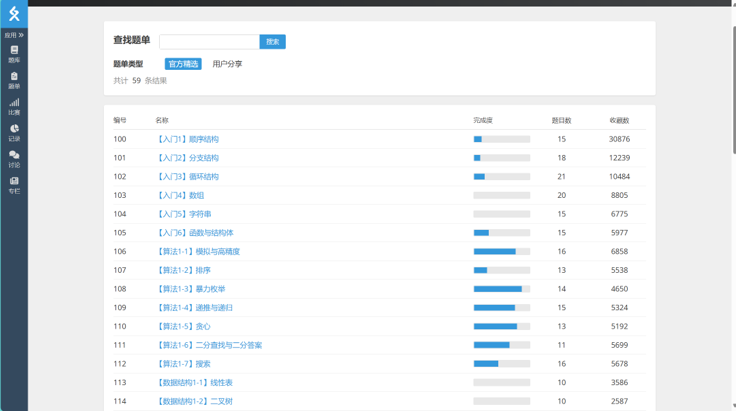Open 【入门3】循环结构 list
The image size is (741, 411).
pos(187,177)
